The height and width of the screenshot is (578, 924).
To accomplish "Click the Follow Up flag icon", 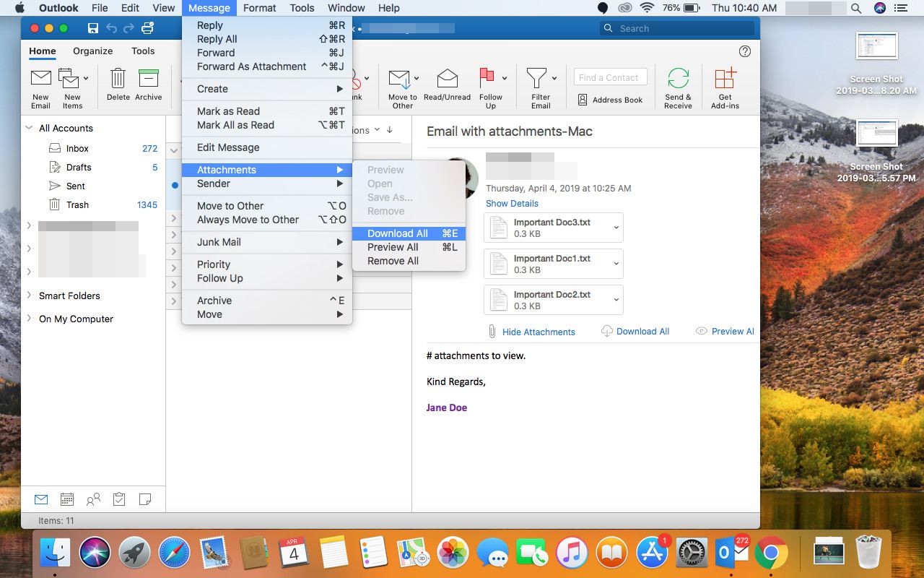I will click(487, 79).
